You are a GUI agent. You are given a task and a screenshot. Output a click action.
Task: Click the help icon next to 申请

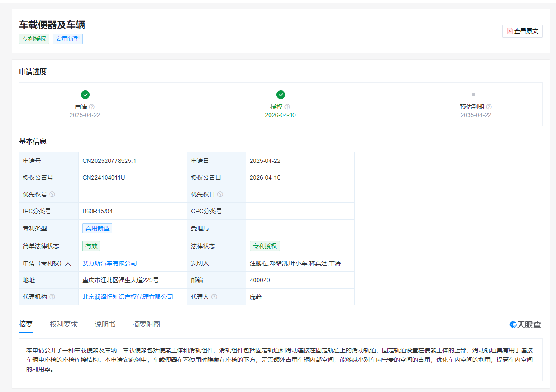pyautogui.click(x=91, y=106)
